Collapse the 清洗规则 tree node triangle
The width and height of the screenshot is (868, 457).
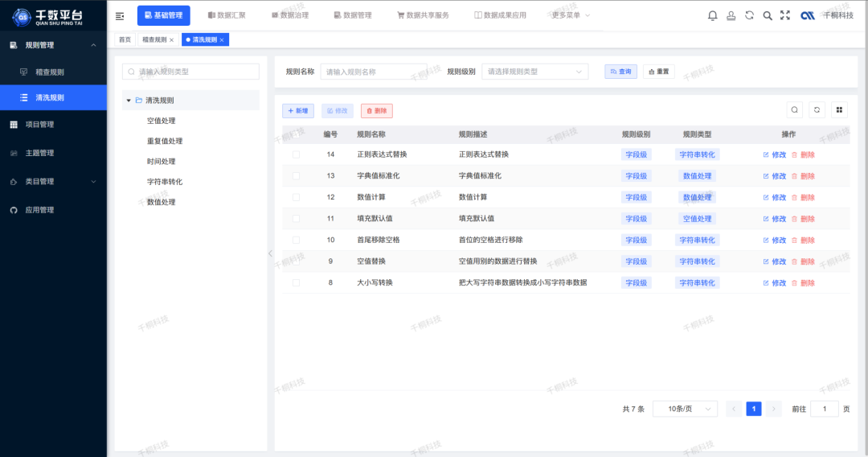click(x=129, y=101)
